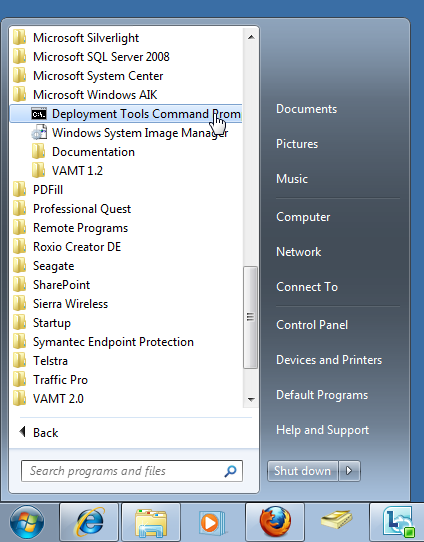Open Help and Support
The height and width of the screenshot is (542, 424).
322,430
